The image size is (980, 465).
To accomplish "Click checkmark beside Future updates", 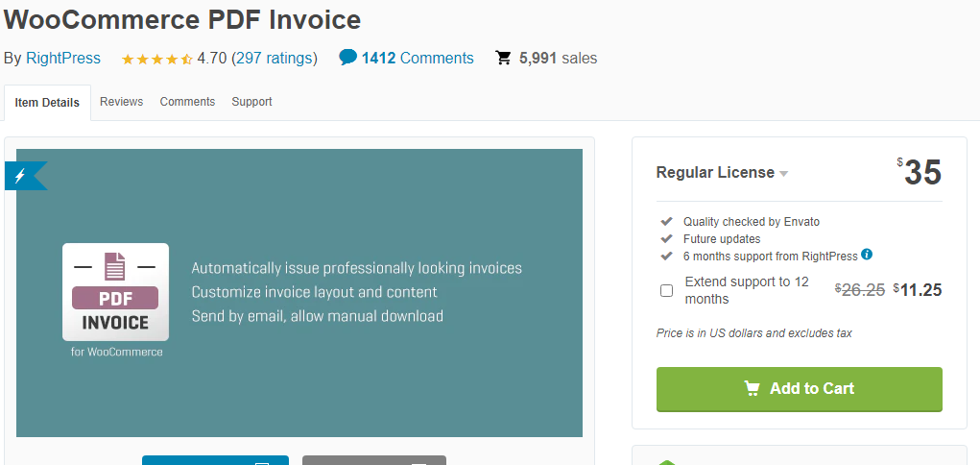I will [666, 238].
